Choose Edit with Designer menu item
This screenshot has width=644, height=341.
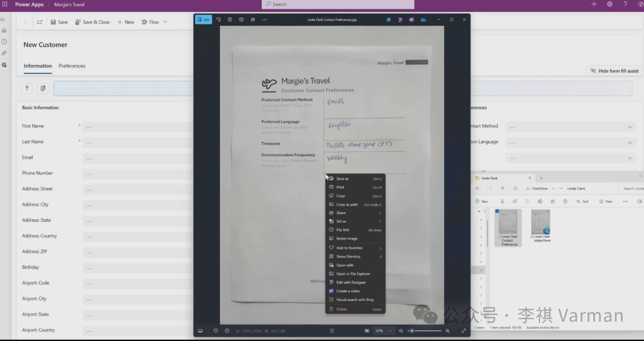355,283
